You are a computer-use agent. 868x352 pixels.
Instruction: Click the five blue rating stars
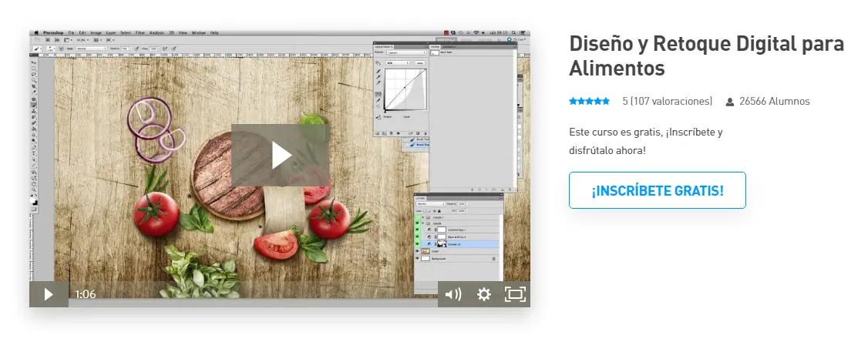pos(589,101)
